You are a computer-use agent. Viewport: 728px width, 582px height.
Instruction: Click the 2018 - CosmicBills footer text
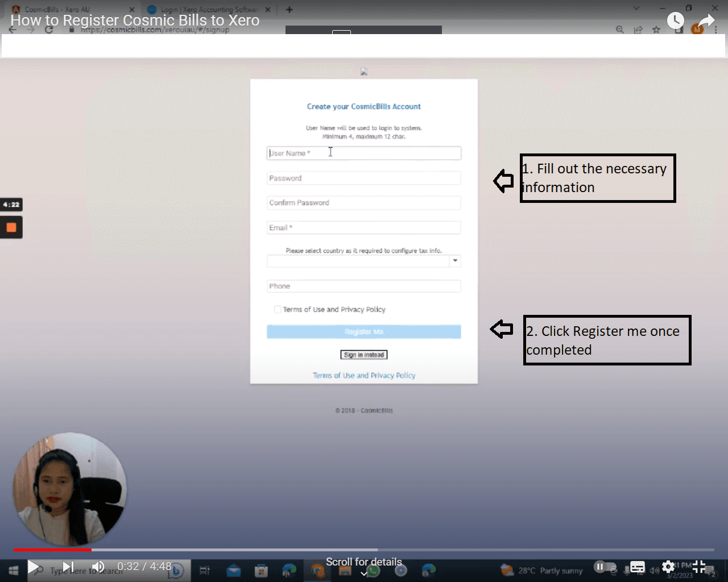pyautogui.click(x=364, y=410)
